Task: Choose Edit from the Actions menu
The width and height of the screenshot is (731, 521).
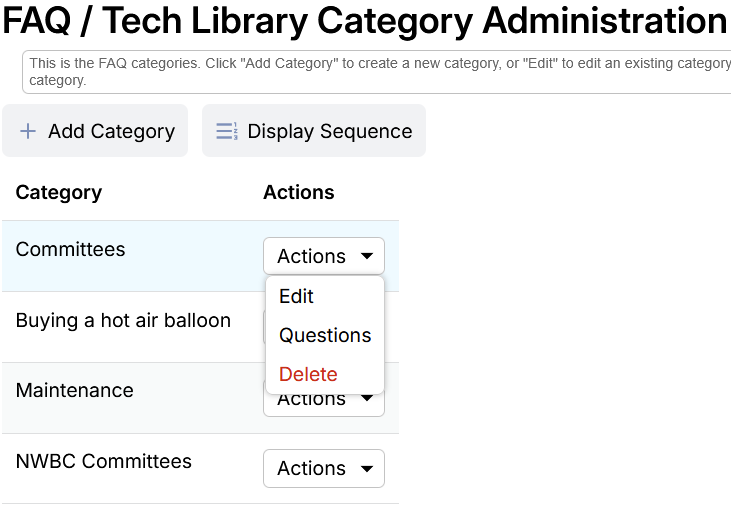Action: 296,296
